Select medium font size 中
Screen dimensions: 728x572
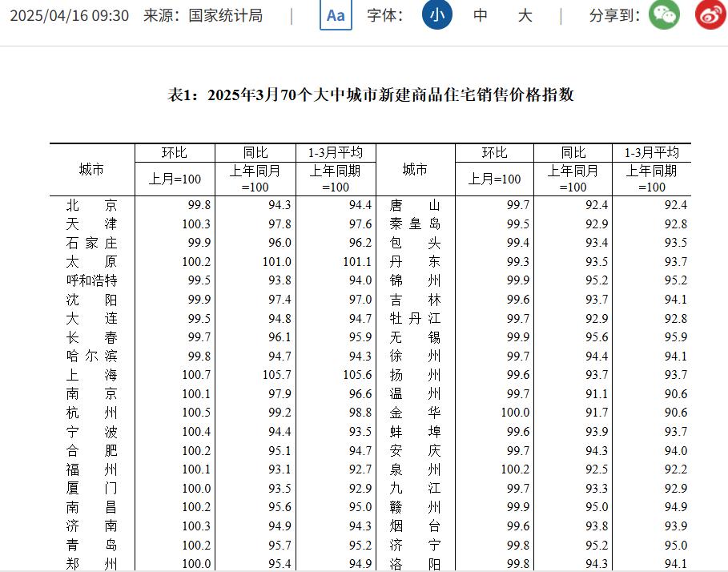(x=480, y=15)
